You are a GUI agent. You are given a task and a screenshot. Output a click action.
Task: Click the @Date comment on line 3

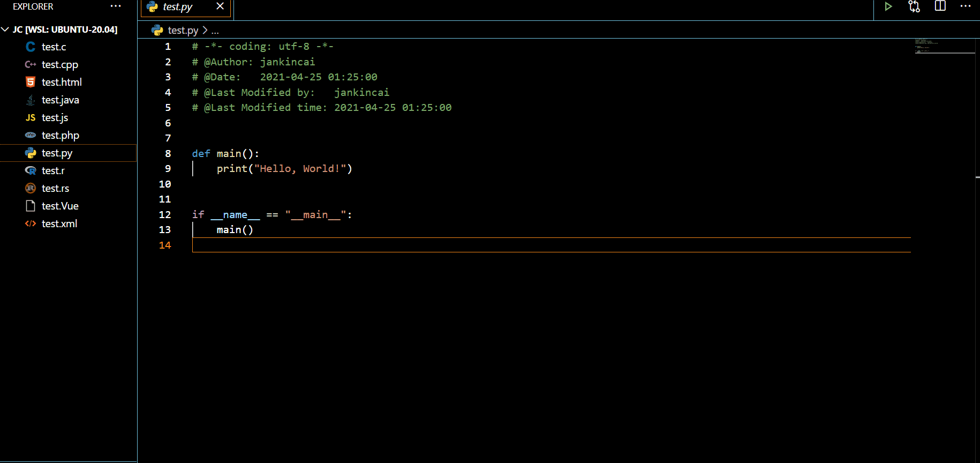284,77
